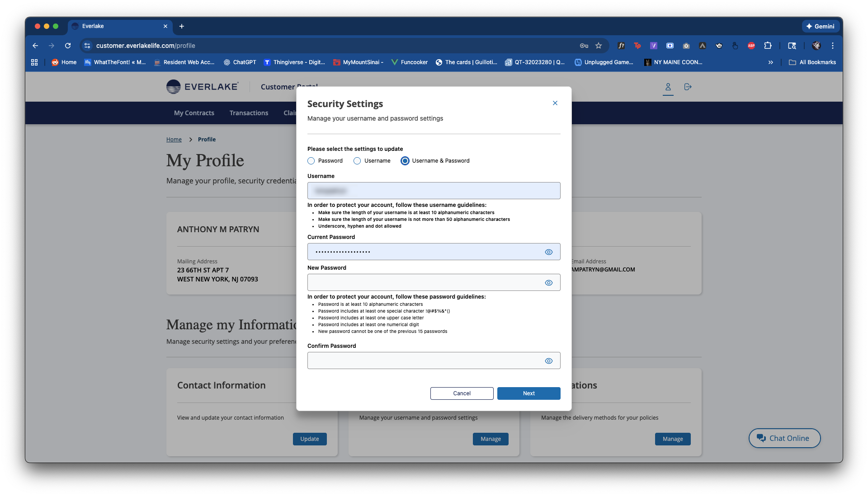Bookmark this page with star icon

599,46
